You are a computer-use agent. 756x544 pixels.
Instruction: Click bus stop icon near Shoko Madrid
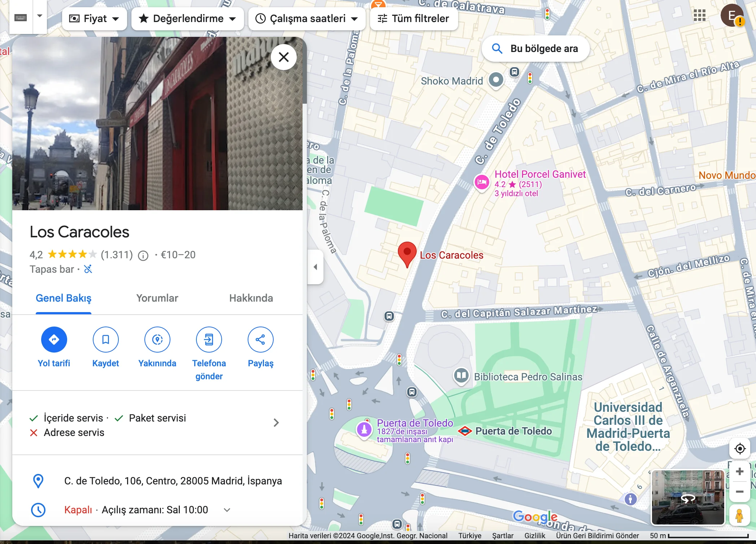[x=514, y=72]
